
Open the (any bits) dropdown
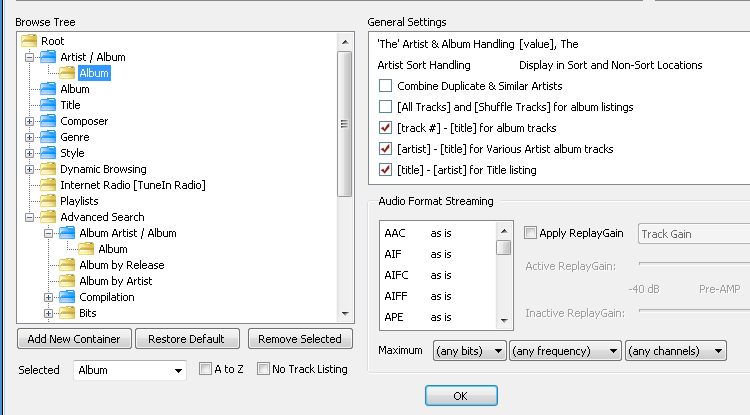coord(469,351)
